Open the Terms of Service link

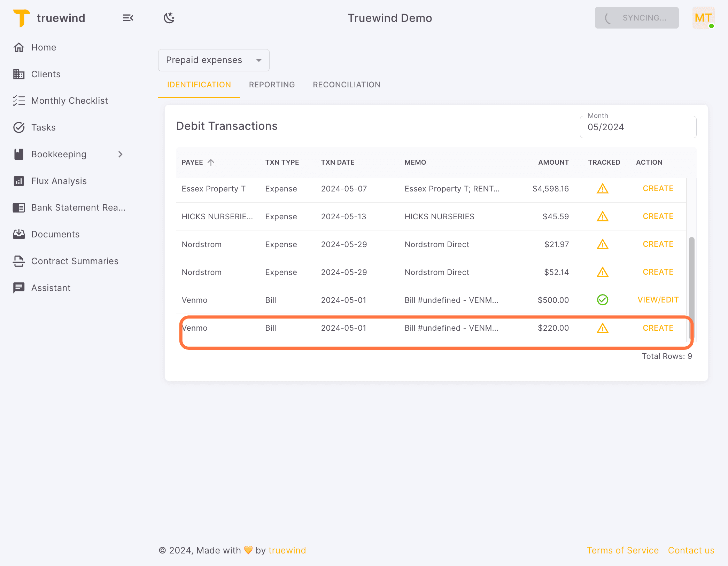tap(623, 550)
